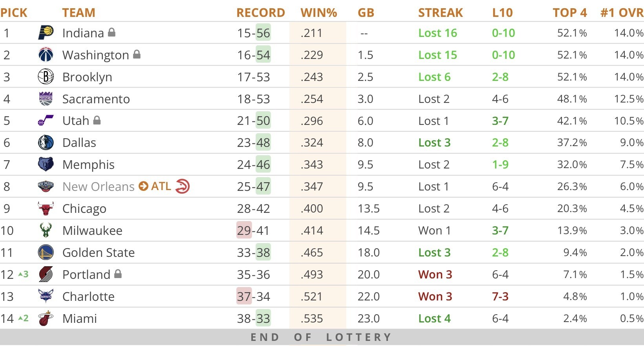Click the Chicago Bulls logo
The width and height of the screenshot is (644, 346).
(x=46, y=209)
